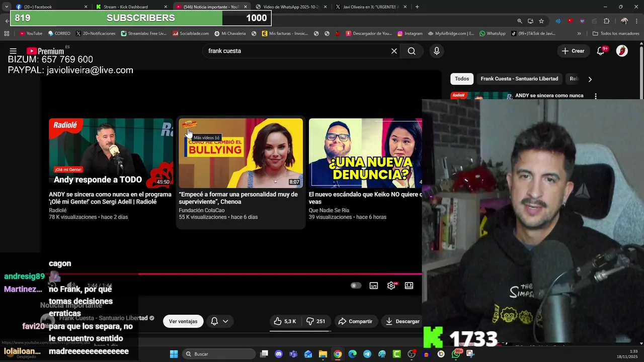Select 'Frank Cuesta - Santuario Libertad' chip
This screenshot has height=362, width=644.
519,79
